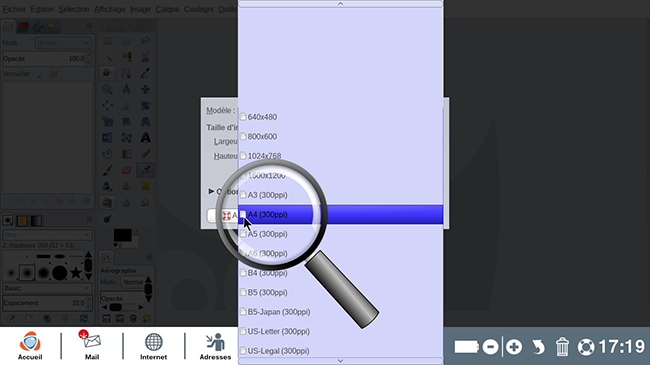Select the Text tool in the toolbox
Image resolution: width=650 pixels, height=365 pixels.
click(x=146, y=138)
